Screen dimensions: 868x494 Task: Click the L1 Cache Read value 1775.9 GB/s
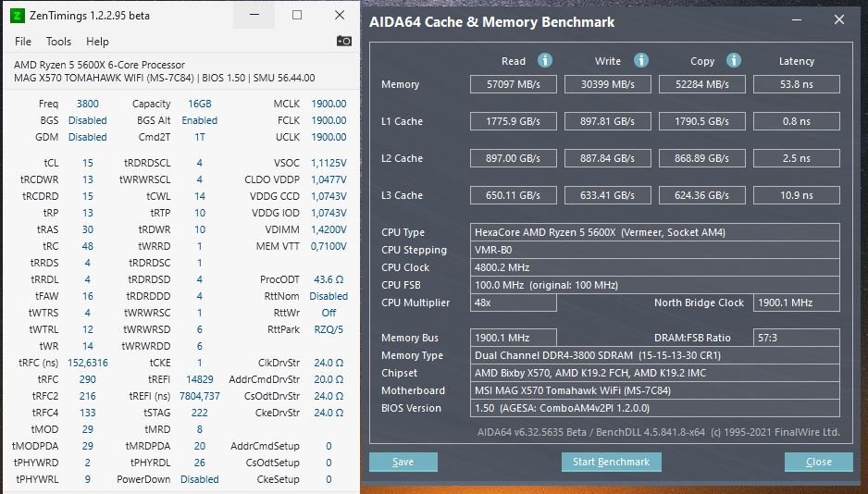pos(514,121)
